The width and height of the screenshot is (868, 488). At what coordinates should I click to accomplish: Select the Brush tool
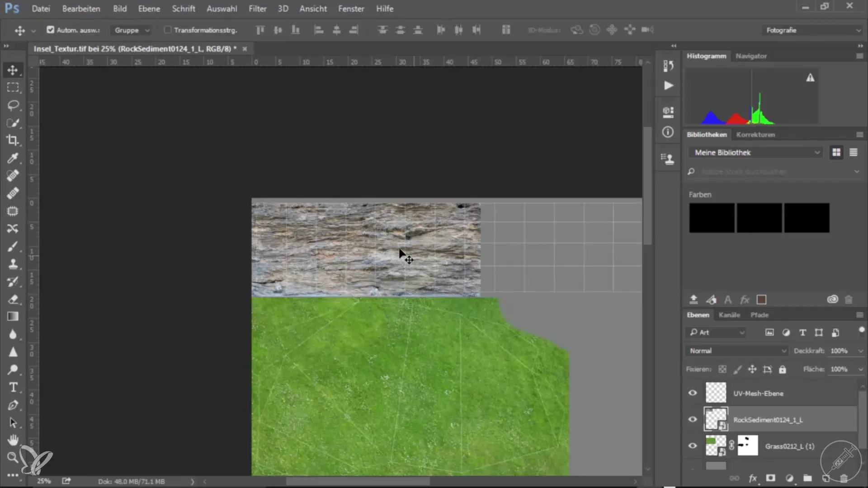[x=13, y=247]
